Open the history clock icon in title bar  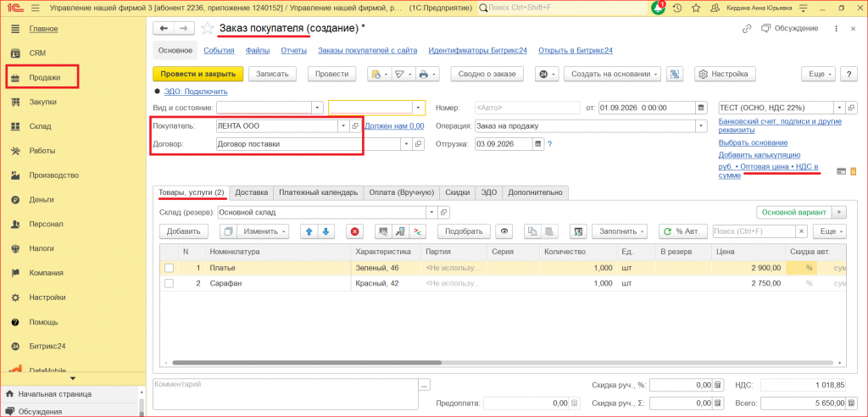click(x=677, y=8)
